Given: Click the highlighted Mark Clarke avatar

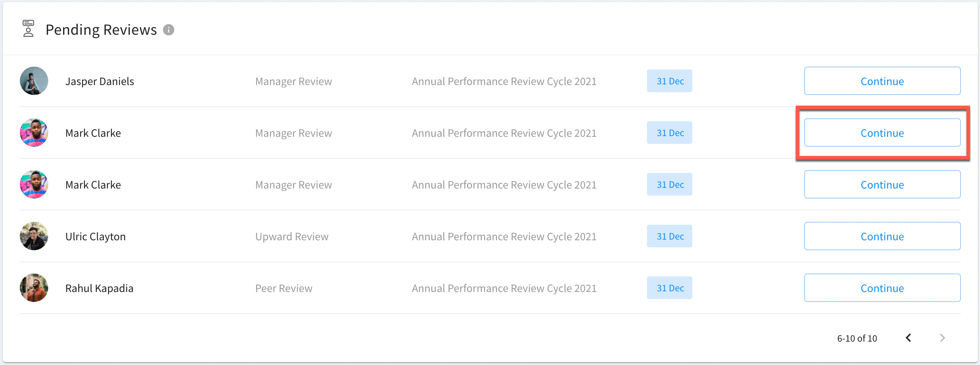Looking at the screenshot, I should (x=34, y=133).
